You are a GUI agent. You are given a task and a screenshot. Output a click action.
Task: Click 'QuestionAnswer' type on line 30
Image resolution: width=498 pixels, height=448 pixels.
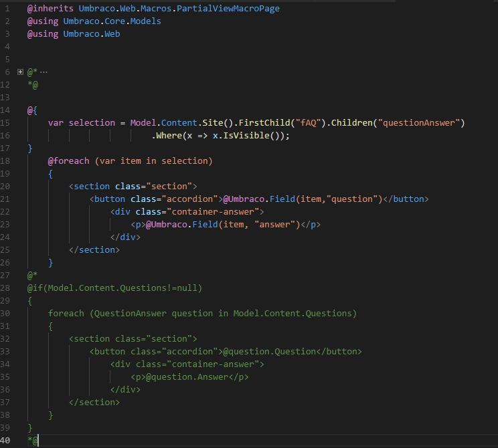131,313
